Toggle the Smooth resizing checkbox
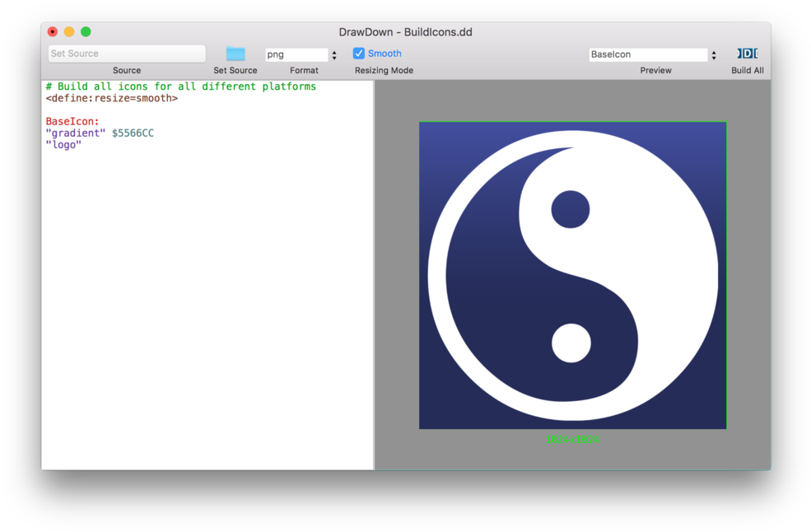This screenshot has height=532, width=811. pos(359,53)
